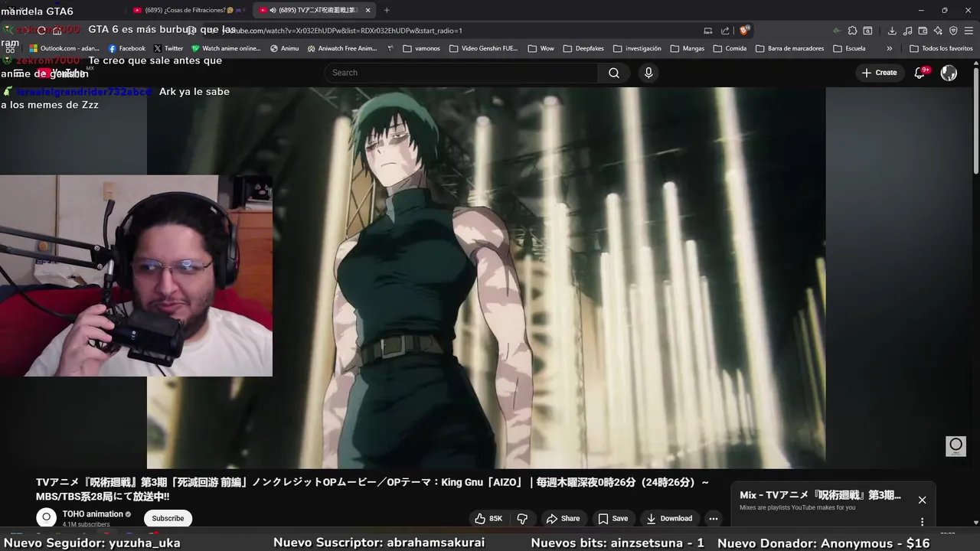Click the Mix - TVアニメ playlist title
980x551 pixels.
pos(820,495)
